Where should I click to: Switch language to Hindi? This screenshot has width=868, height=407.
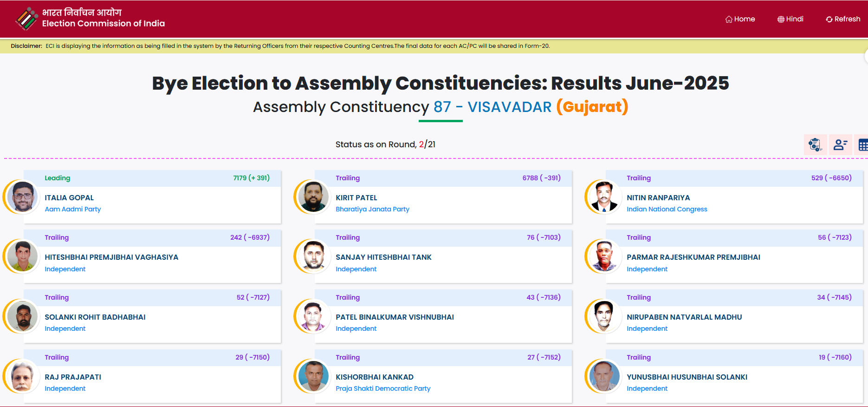(x=794, y=19)
